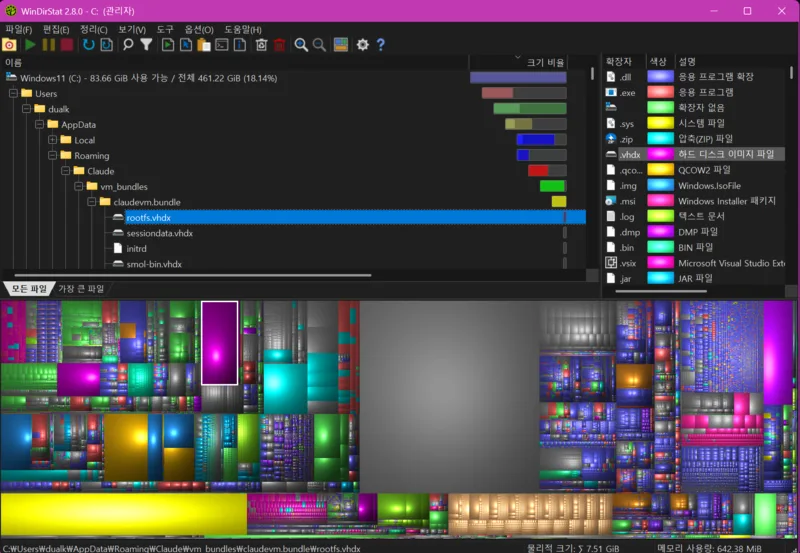Screen dimensions: 800x553
Task: Open settings gear icon in toolbar
Action: (x=363, y=45)
